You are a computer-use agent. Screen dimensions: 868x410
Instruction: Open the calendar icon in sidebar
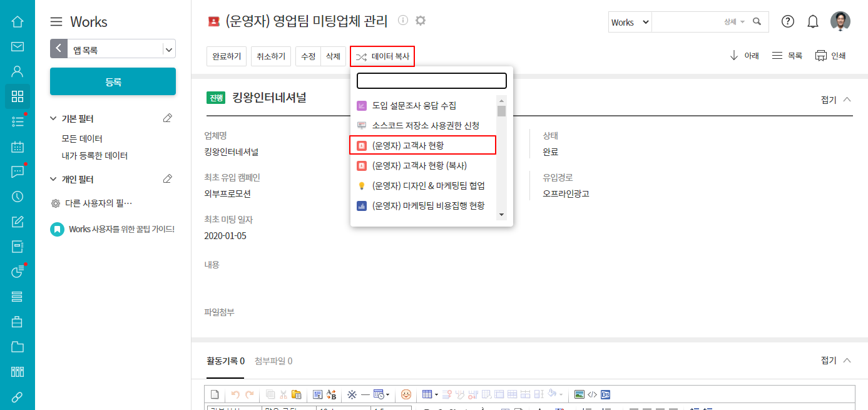(x=18, y=147)
